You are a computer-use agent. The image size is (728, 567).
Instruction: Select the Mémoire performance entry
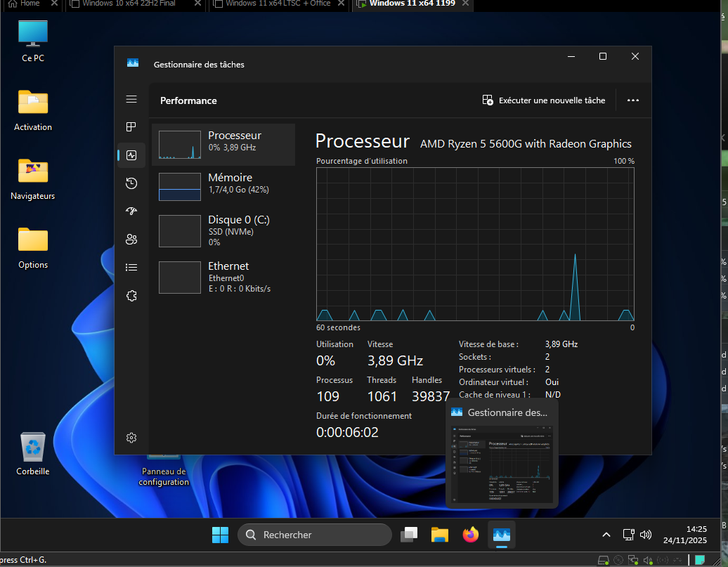(223, 187)
